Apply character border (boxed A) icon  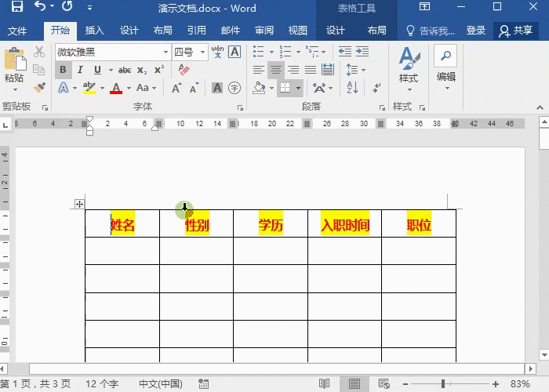point(235,52)
